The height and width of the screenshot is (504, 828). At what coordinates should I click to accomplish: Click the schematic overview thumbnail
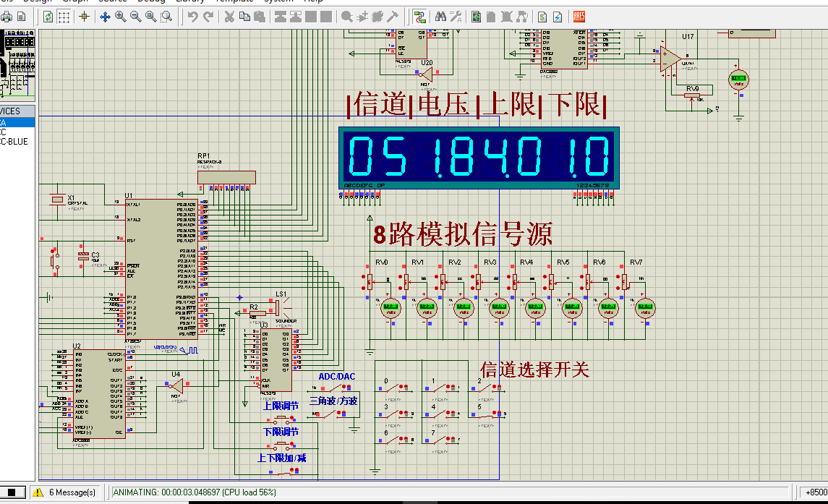tap(17, 65)
